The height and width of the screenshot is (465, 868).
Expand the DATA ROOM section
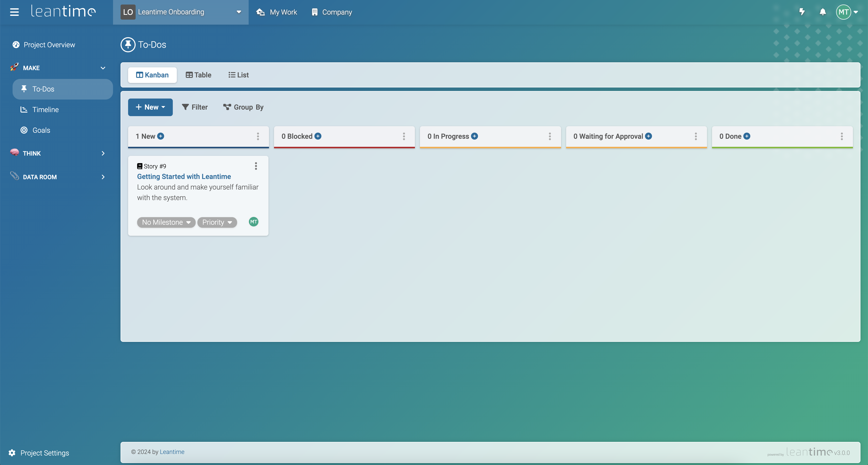pyautogui.click(x=103, y=177)
